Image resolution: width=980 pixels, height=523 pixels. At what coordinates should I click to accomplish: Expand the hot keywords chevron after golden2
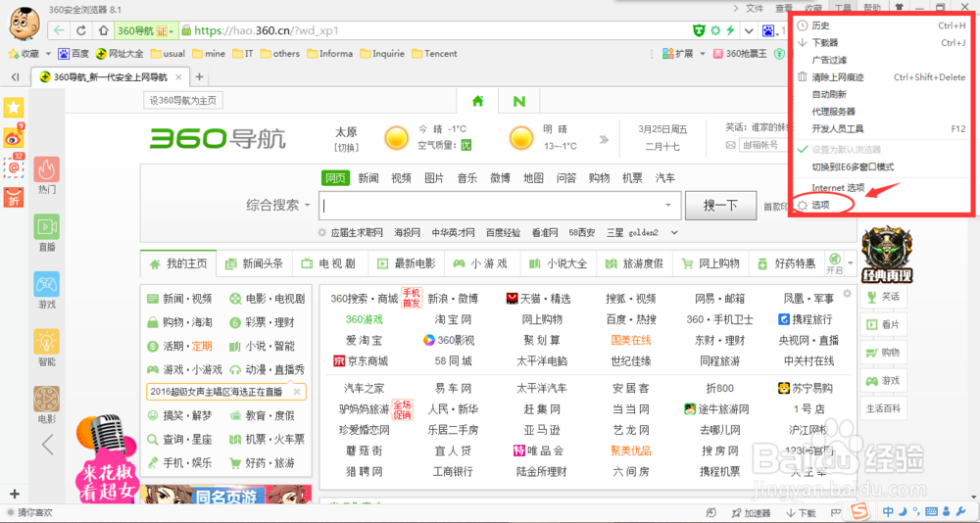(674, 232)
